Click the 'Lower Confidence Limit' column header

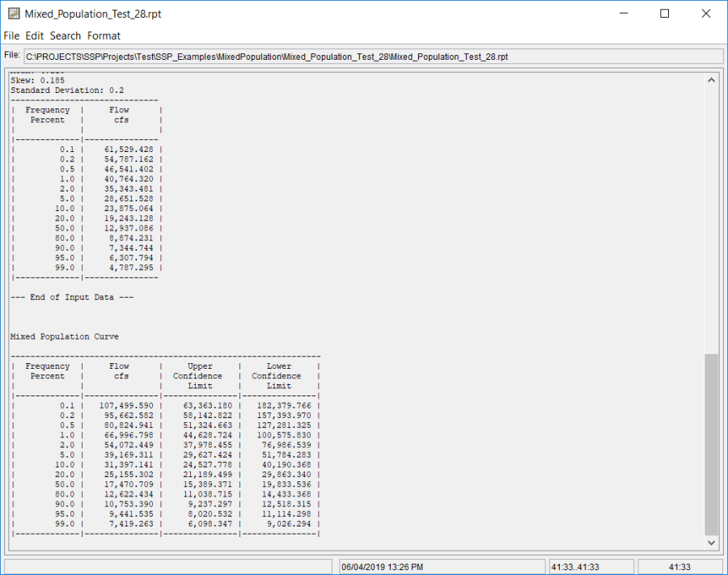click(277, 376)
